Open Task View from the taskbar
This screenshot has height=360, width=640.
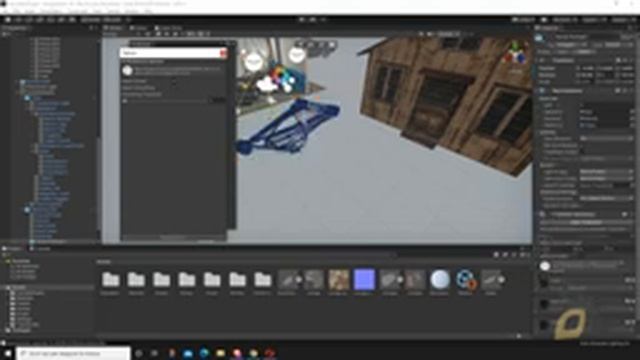coord(155,353)
